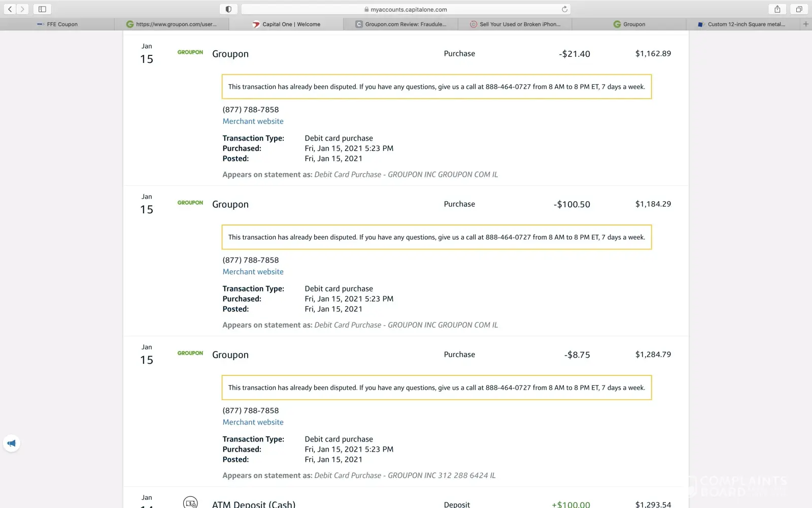Click the Safari forward arrow button
Screen dimensions: 812x508
click(x=22, y=9)
